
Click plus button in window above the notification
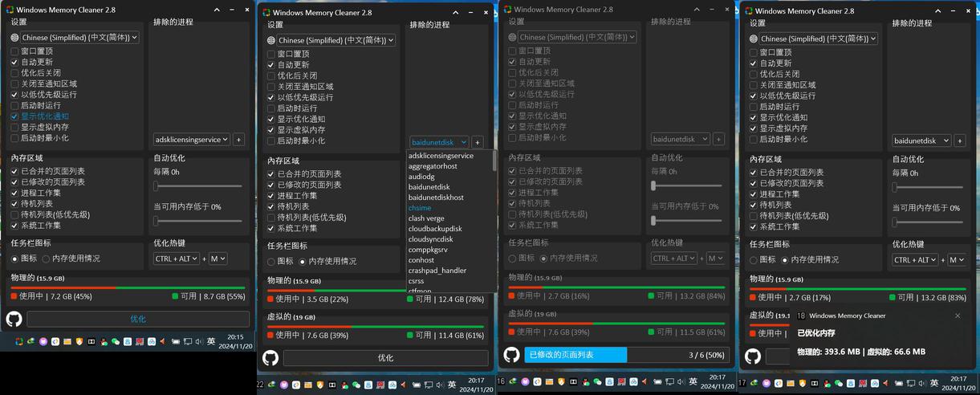point(959,140)
